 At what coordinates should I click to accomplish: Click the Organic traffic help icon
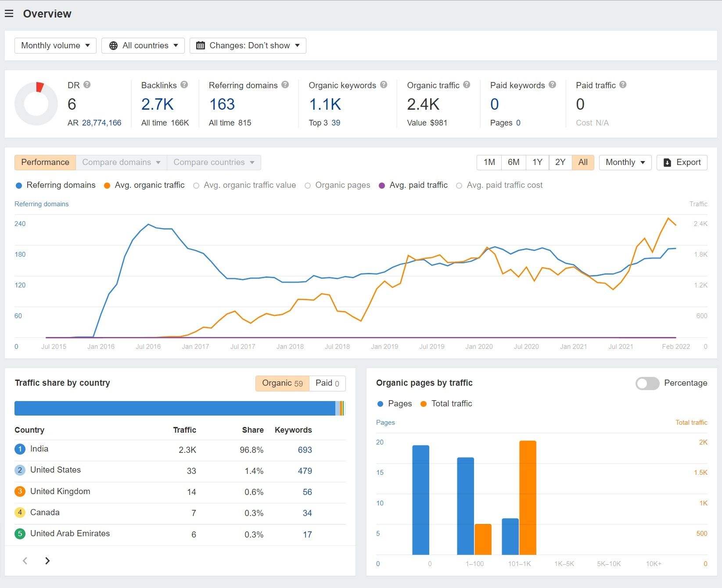coord(467,85)
